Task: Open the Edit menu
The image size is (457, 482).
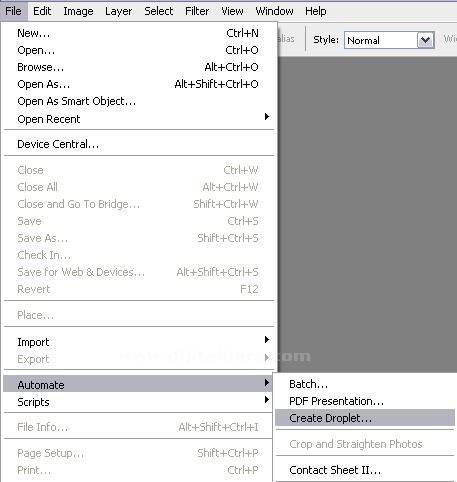Action: coord(42,11)
